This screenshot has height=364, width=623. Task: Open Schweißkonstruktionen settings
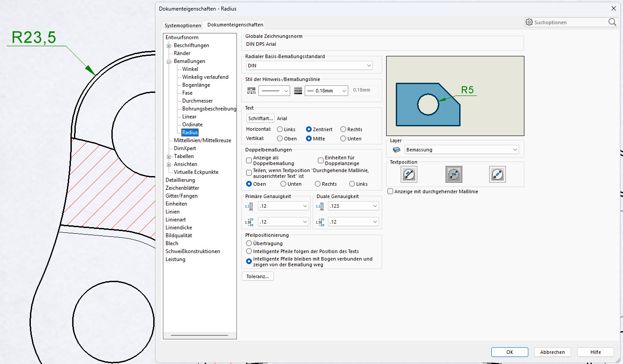[193, 251]
